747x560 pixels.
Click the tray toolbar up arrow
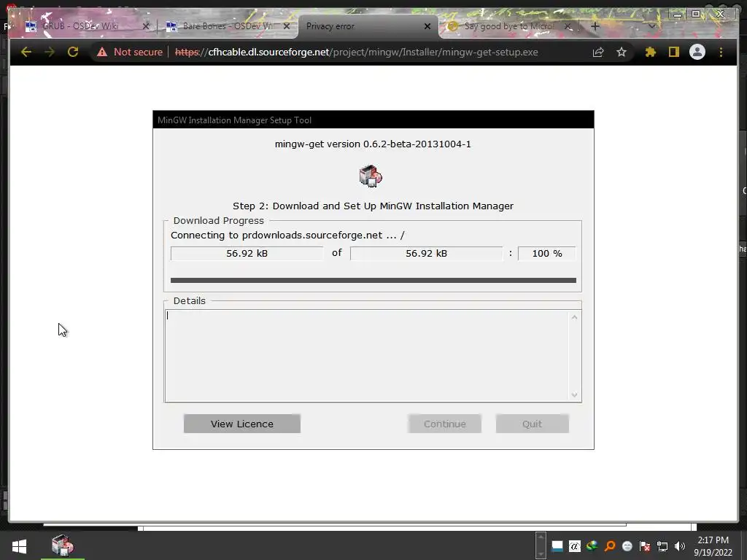pos(541,537)
